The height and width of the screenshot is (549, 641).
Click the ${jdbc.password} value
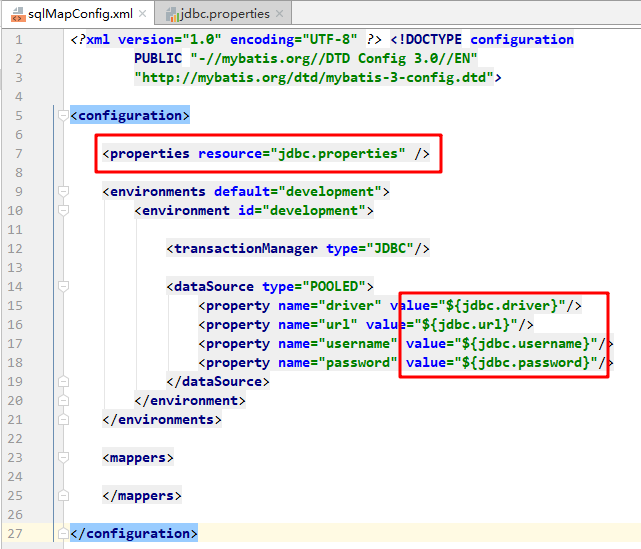click(526, 363)
